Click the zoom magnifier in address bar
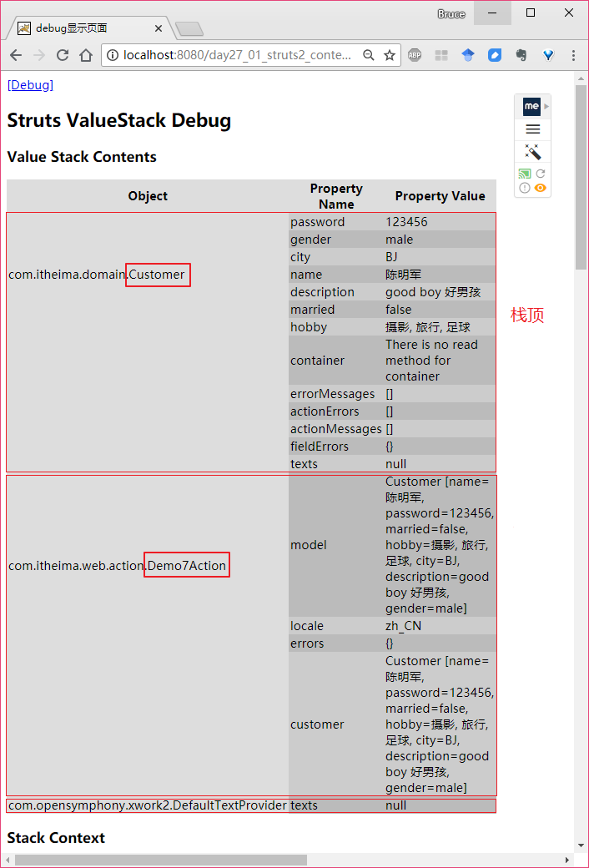 [x=368, y=55]
